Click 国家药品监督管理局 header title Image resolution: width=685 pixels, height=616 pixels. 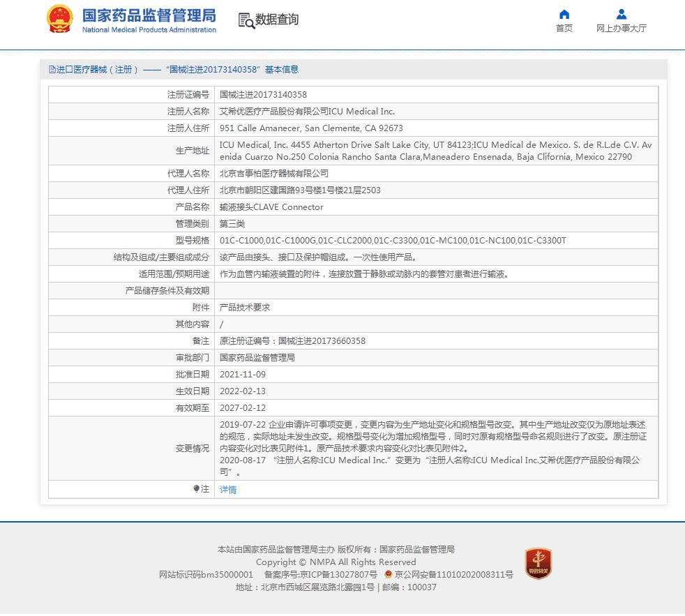pos(149,15)
